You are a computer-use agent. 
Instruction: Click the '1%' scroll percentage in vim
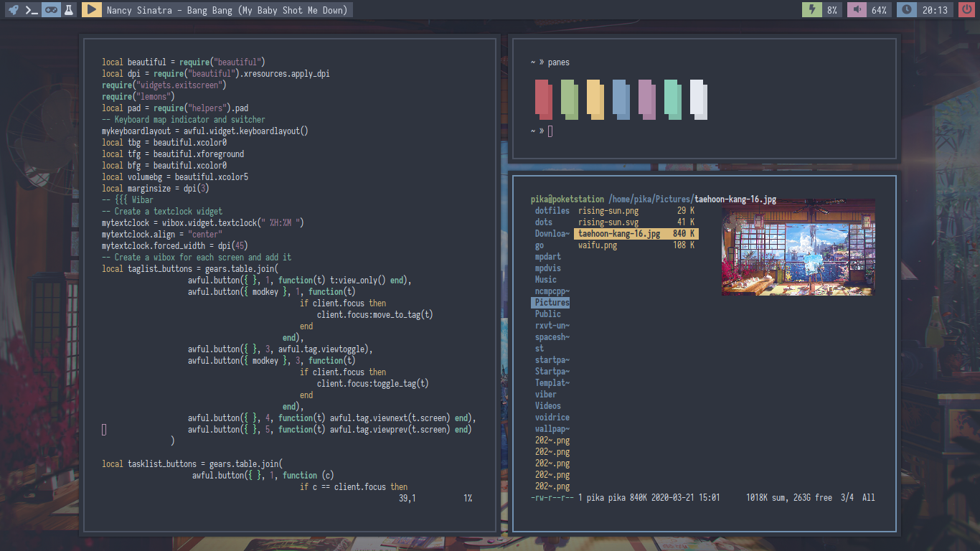[x=468, y=498]
